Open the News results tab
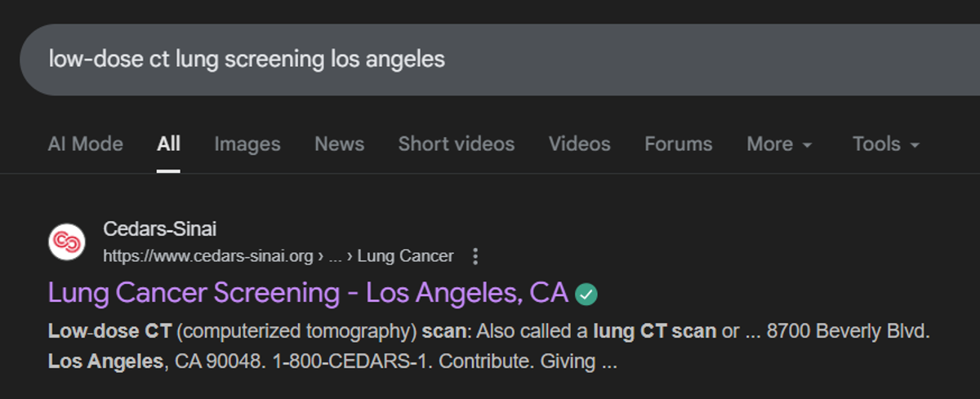 339,144
